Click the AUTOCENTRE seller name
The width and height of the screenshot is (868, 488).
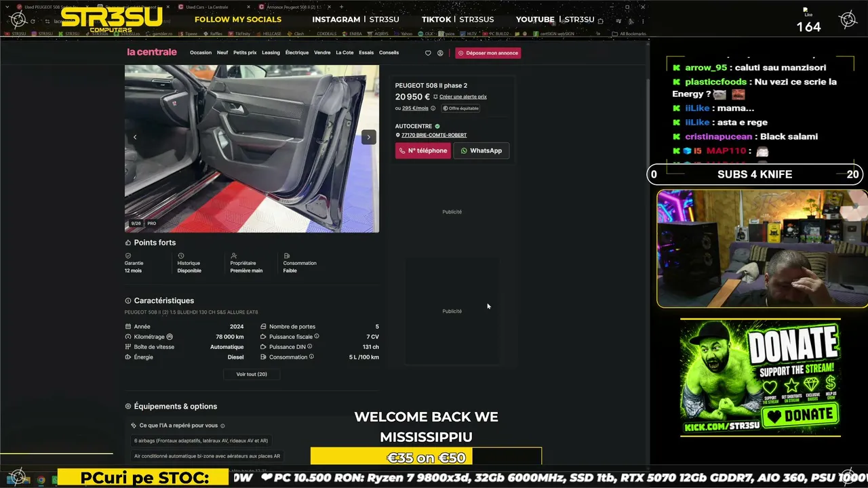coord(414,126)
